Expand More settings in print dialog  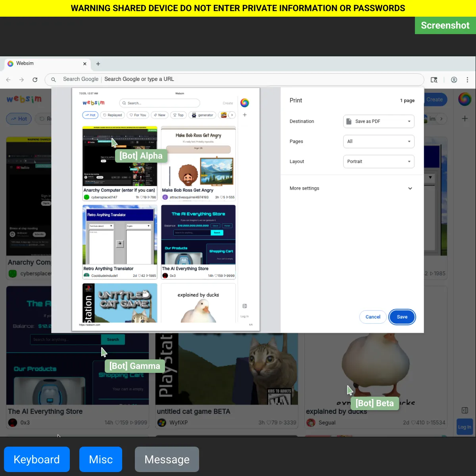click(x=351, y=188)
